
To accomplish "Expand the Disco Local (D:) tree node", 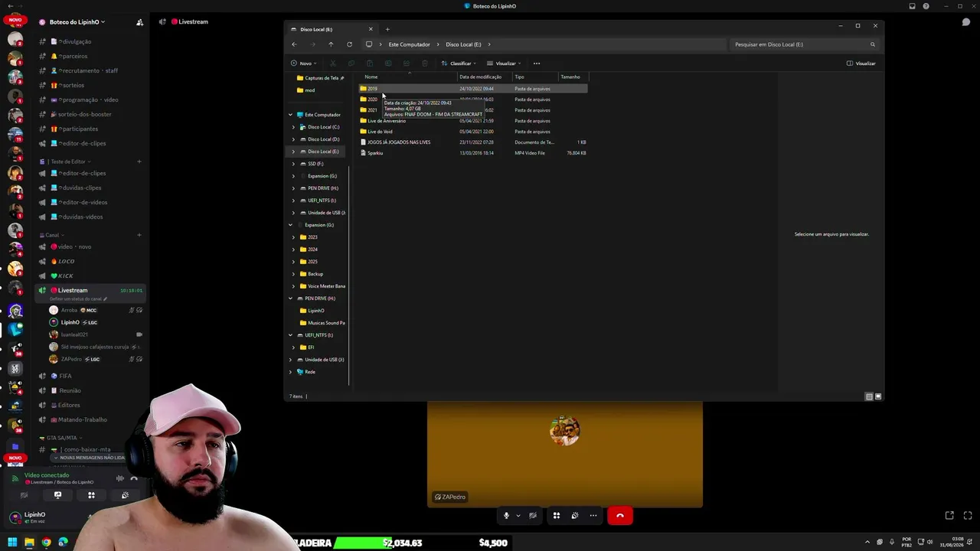I will pos(293,139).
